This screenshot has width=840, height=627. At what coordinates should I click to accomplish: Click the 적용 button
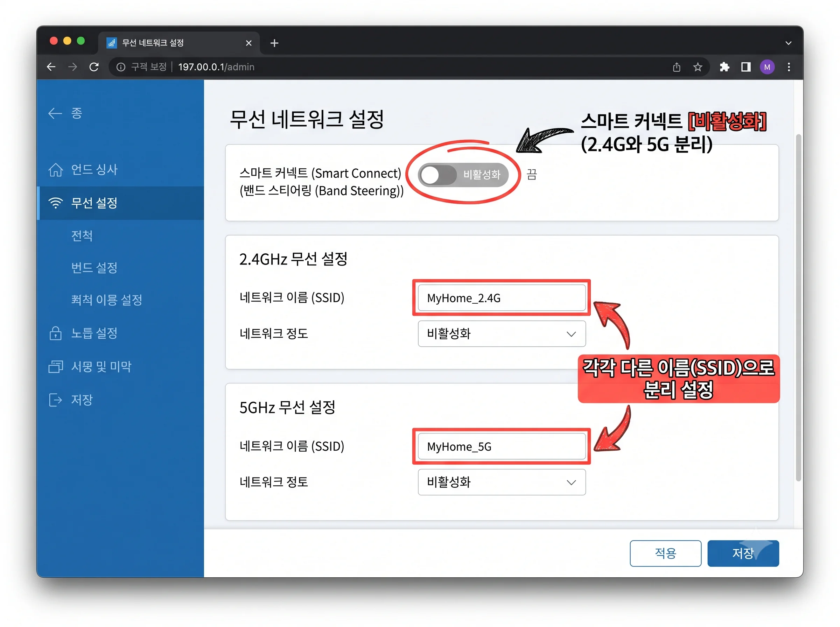click(x=665, y=553)
